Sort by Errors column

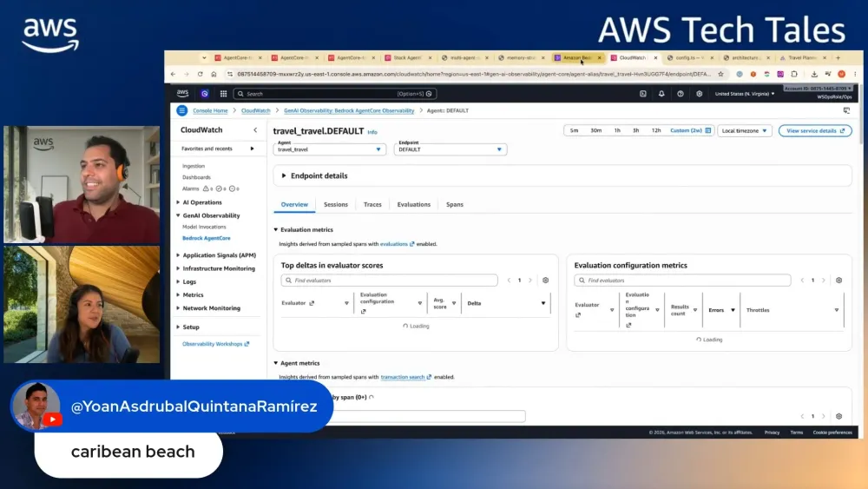point(733,310)
